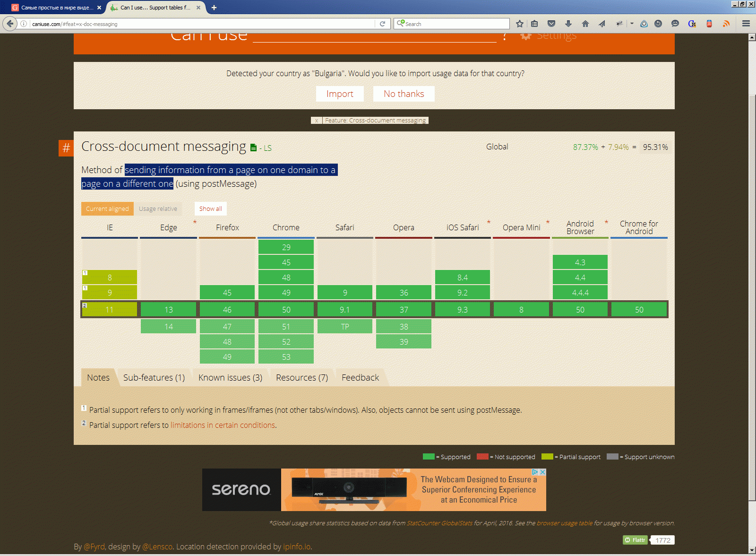Click the Opera 39 support cell
This screenshot has width=756, height=556.
tap(404, 342)
